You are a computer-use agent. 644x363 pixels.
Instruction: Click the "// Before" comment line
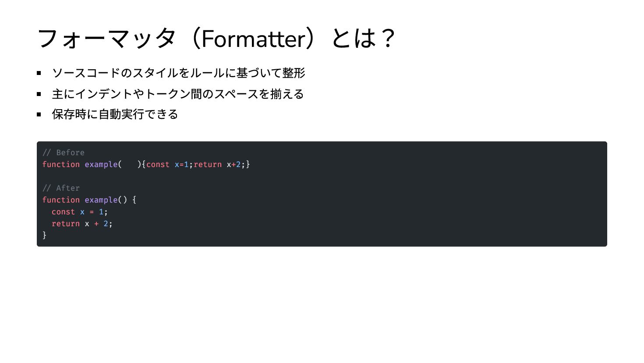pyautogui.click(x=64, y=153)
